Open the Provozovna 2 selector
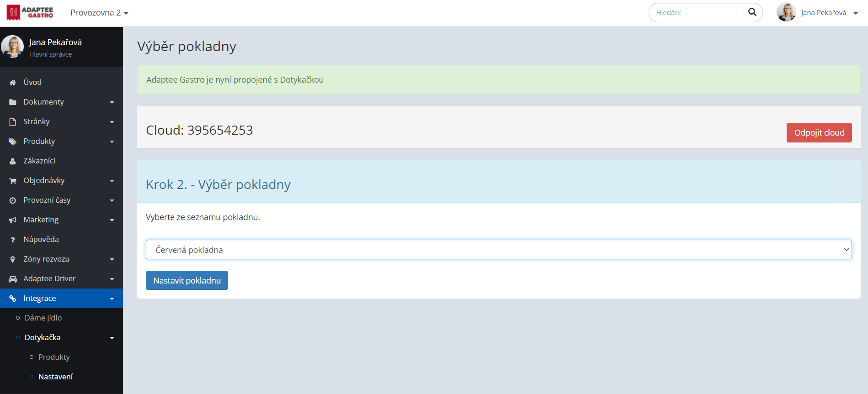868x394 pixels. coord(99,13)
